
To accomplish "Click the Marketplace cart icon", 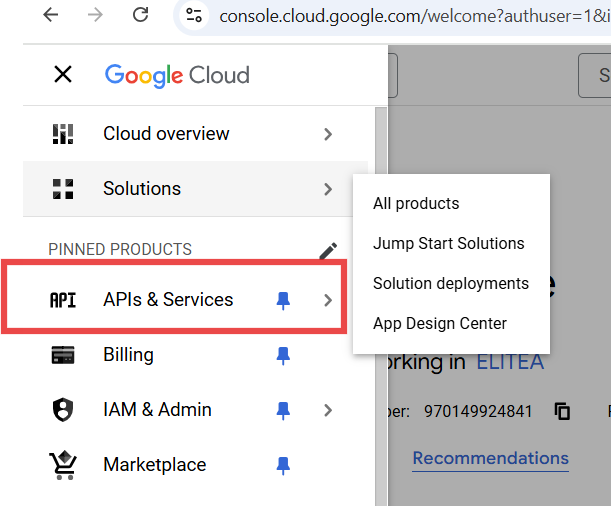I will click(x=63, y=465).
